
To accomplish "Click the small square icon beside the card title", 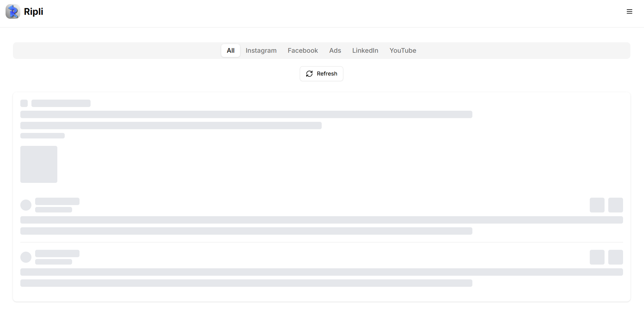I will [x=24, y=103].
